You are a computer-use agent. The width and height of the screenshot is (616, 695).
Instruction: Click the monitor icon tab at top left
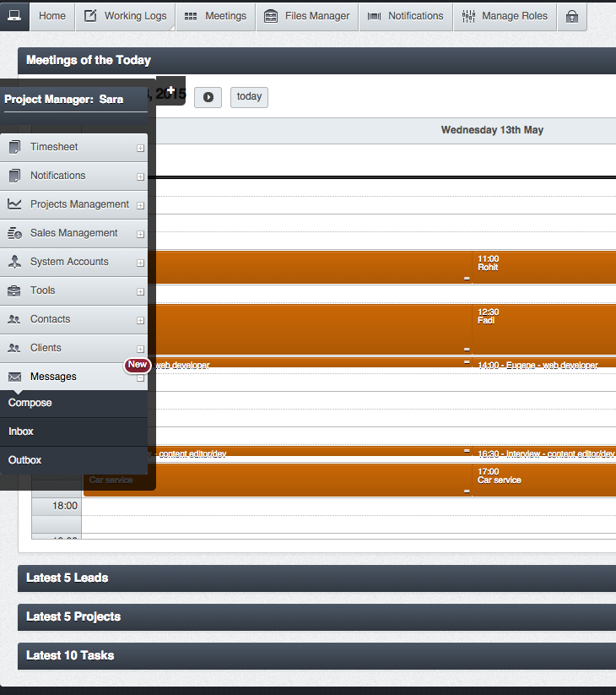pyautogui.click(x=14, y=16)
